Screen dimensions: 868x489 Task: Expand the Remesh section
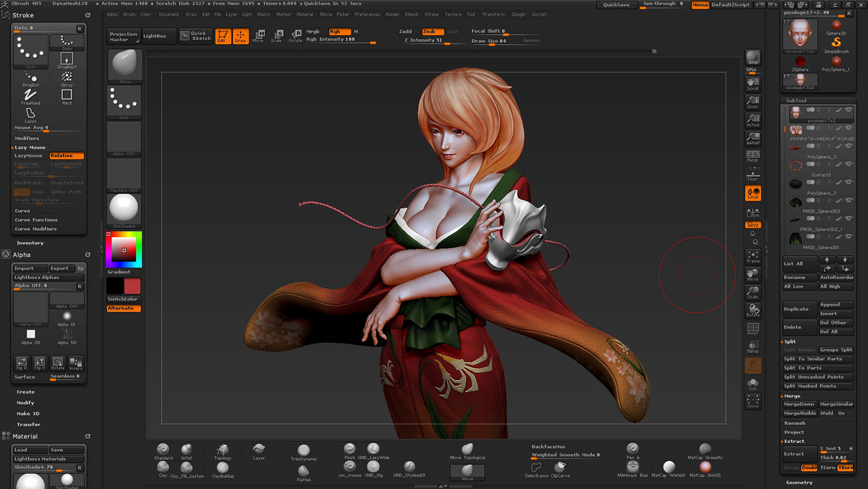coord(795,423)
